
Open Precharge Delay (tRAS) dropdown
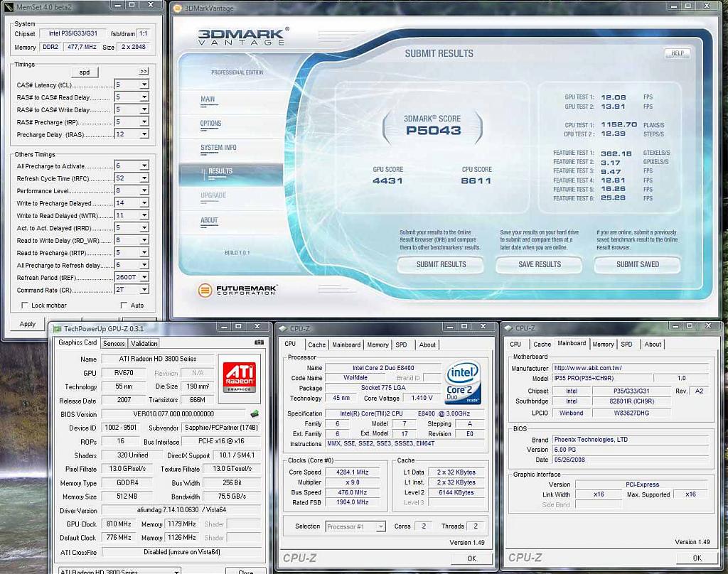144,134
